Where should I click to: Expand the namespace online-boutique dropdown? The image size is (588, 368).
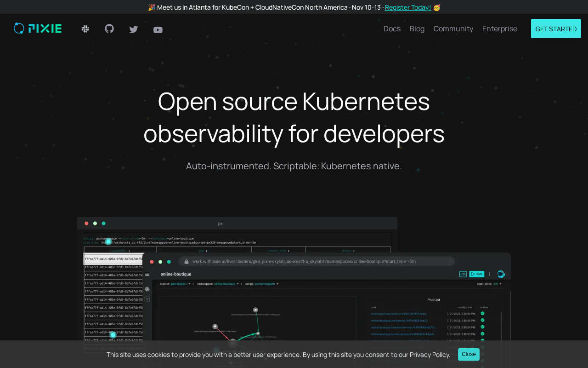coord(226,284)
